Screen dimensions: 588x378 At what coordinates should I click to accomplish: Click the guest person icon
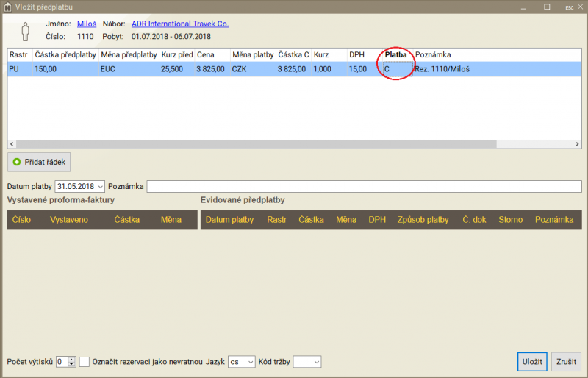pos(24,30)
